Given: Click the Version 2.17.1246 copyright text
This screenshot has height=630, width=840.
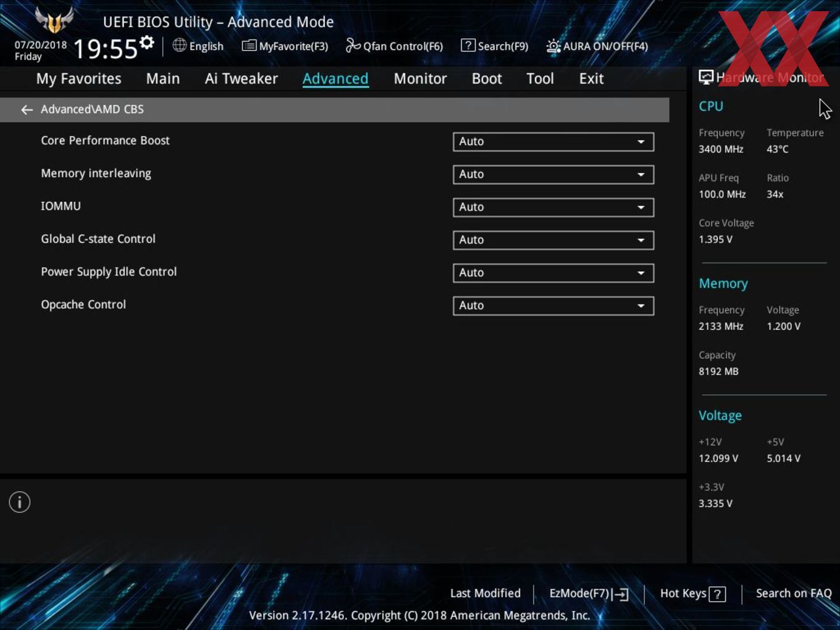Looking at the screenshot, I should pyautogui.click(x=419, y=615).
